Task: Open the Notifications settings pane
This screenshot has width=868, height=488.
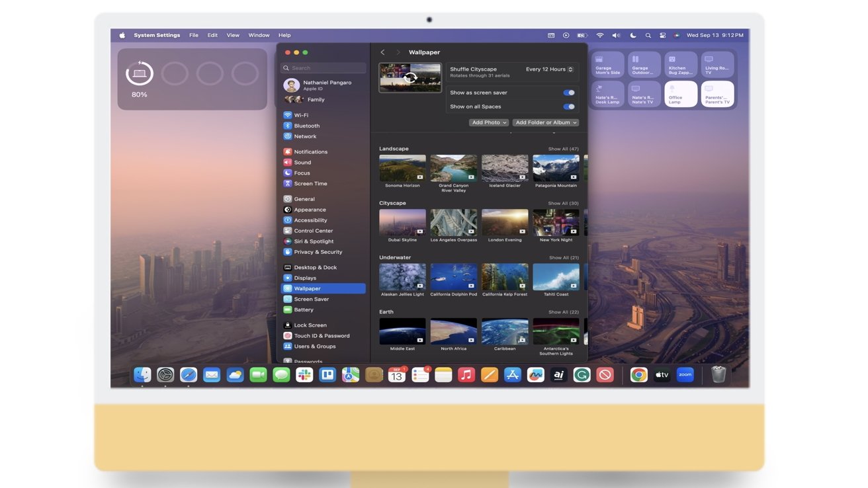Action: click(x=310, y=151)
